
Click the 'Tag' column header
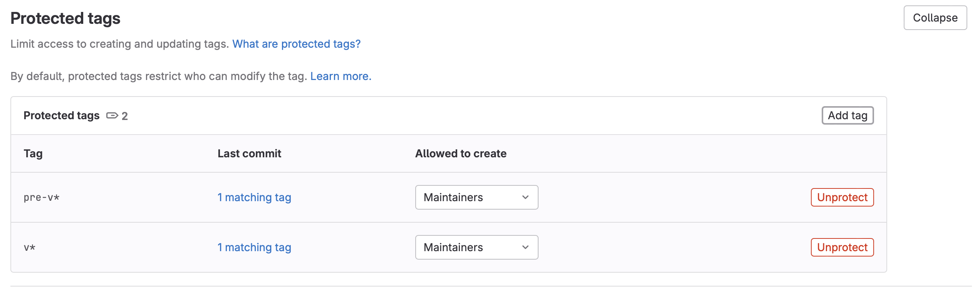(x=33, y=153)
